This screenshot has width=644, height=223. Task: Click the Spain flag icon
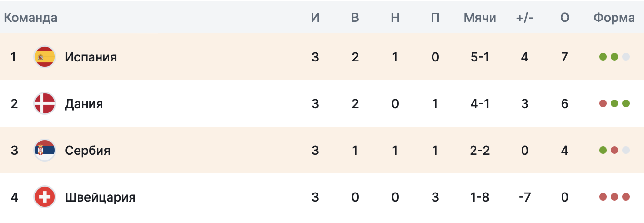coord(45,57)
